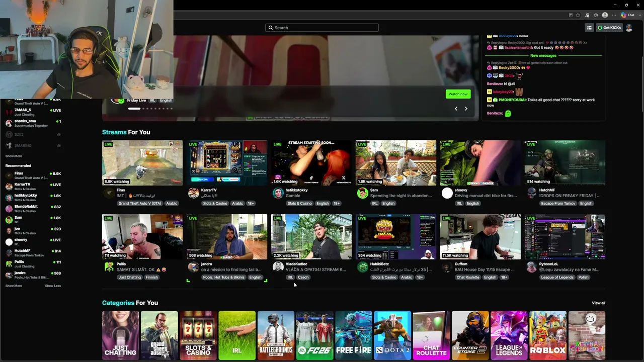The height and width of the screenshot is (362, 644).
Task: Select Czech language tag under VladaKadlec
Action: coord(303,278)
